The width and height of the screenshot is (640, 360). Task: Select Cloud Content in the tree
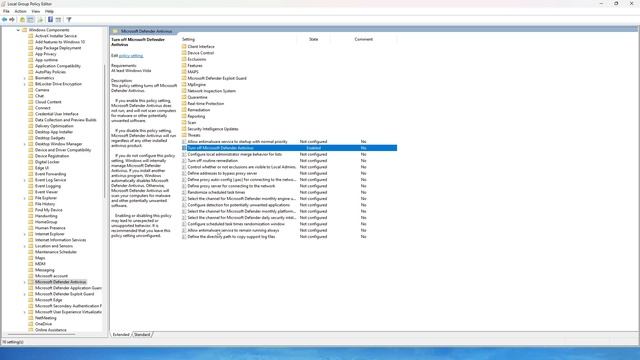pos(48,102)
